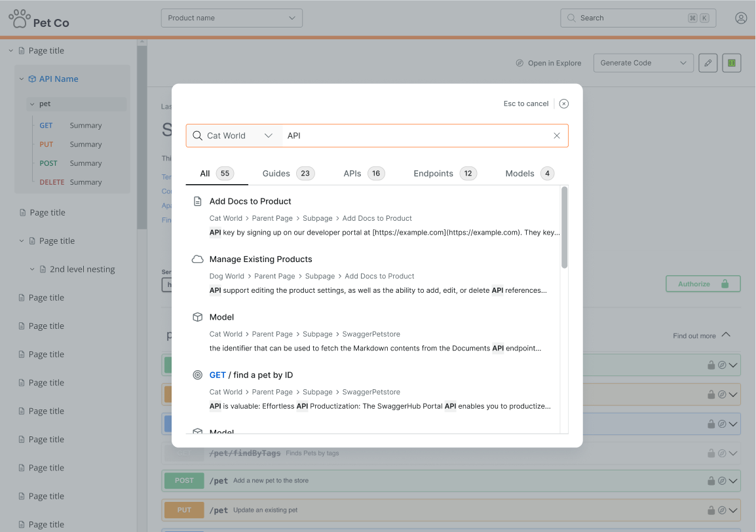Open the Add Docs to Product result

[250, 201]
